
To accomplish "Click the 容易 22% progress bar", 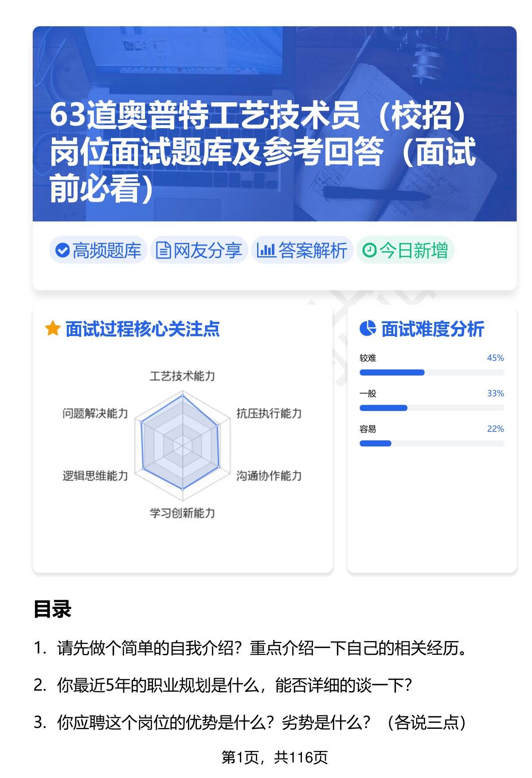I will (431, 443).
